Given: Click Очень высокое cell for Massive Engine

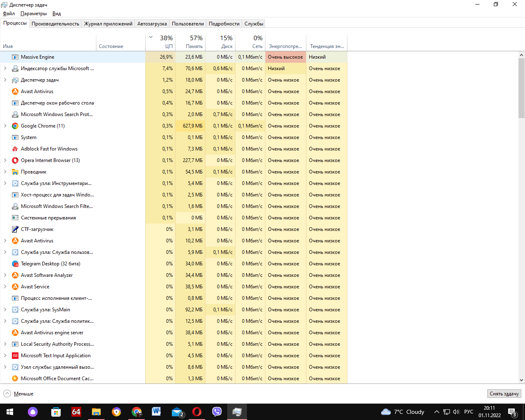Looking at the screenshot, I should pos(285,57).
